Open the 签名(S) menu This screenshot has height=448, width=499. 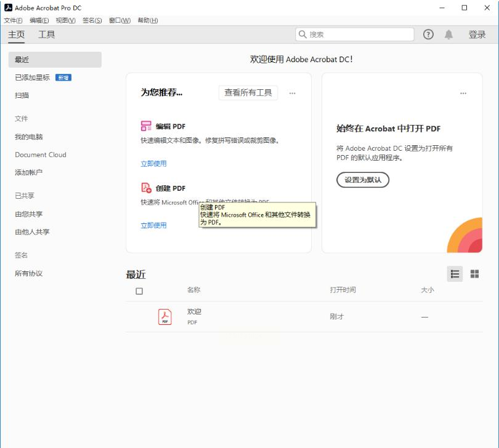pyautogui.click(x=92, y=20)
